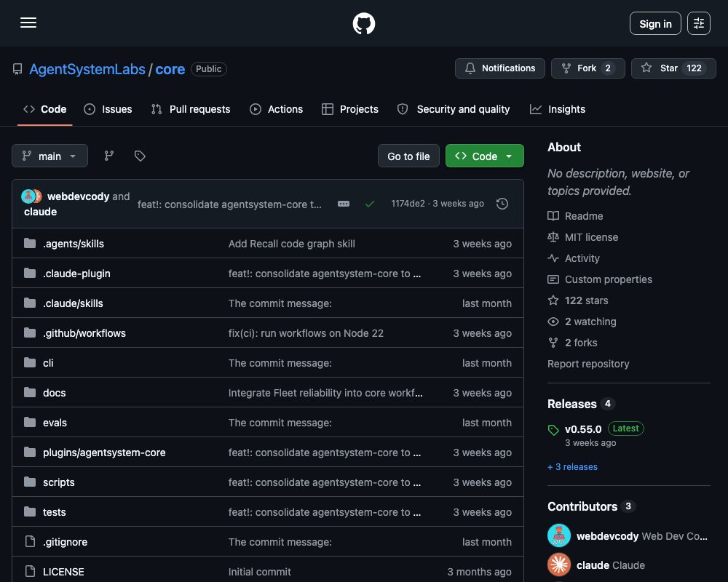The height and width of the screenshot is (582, 728).
Task: Open 2 forks link in About
Action: pos(572,343)
